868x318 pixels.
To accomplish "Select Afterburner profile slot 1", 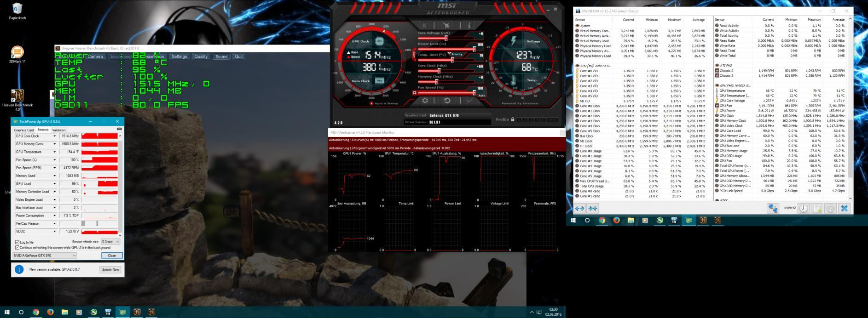I will pos(519,119).
